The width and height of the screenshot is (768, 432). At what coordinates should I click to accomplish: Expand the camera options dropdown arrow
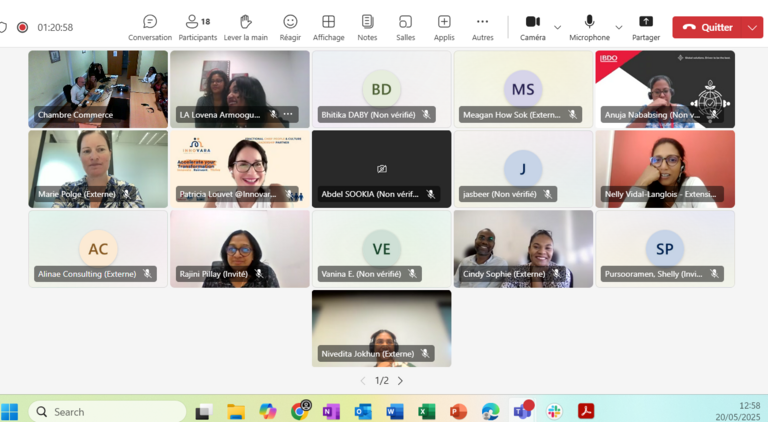[557, 27]
